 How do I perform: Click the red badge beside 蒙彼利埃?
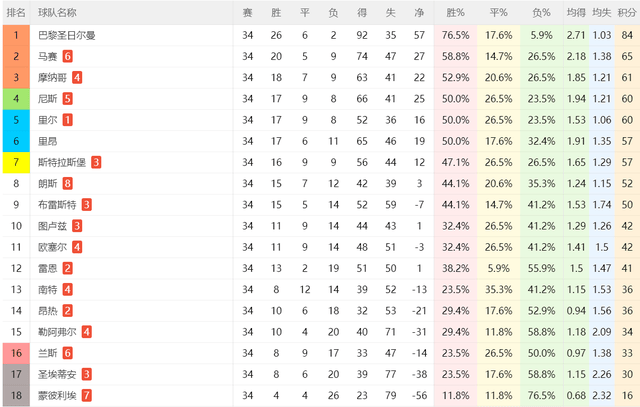[87, 395]
